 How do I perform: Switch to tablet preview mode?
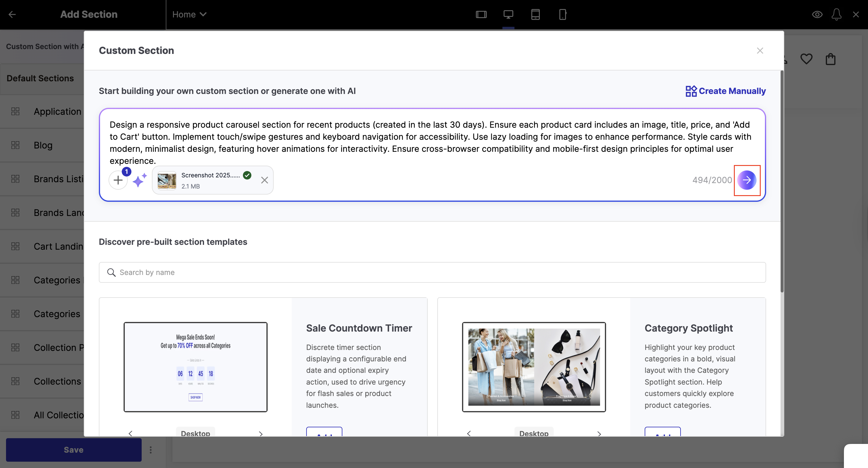pyautogui.click(x=536, y=14)
